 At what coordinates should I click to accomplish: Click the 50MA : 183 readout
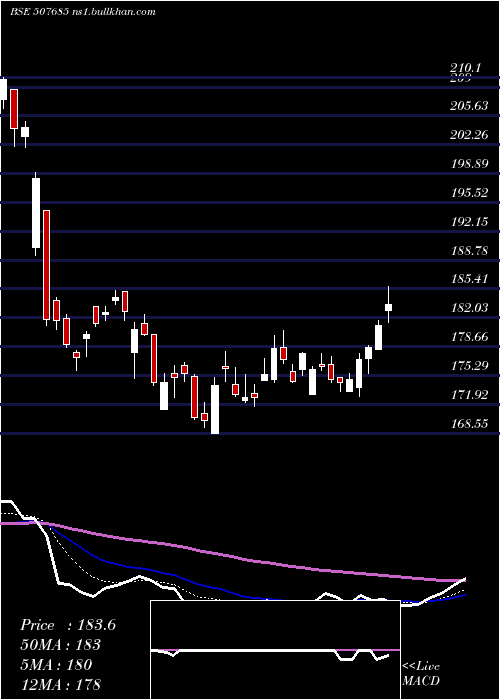point(60,645)
